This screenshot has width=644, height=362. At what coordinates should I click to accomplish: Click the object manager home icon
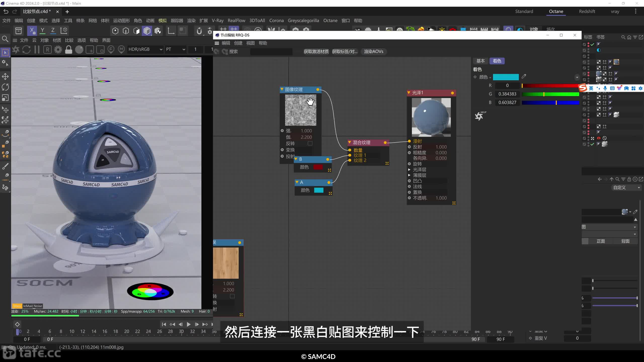click(629, 37)
